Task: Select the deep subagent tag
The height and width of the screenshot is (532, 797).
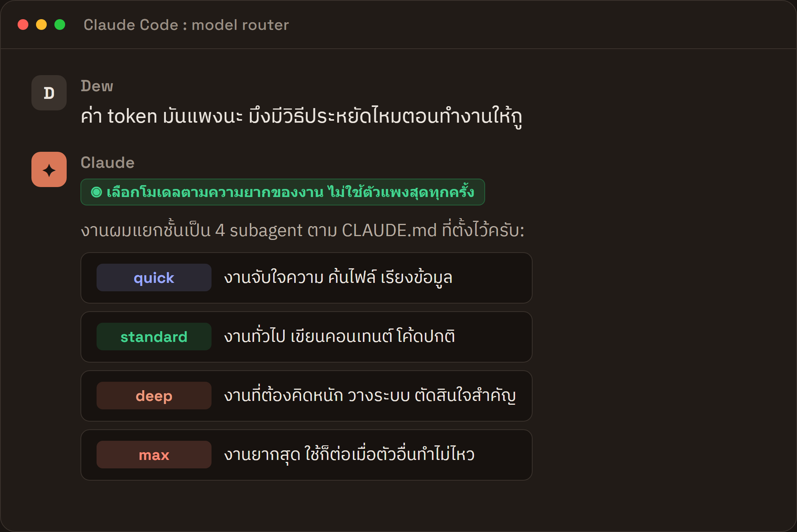Action: [x=154, y=396]
